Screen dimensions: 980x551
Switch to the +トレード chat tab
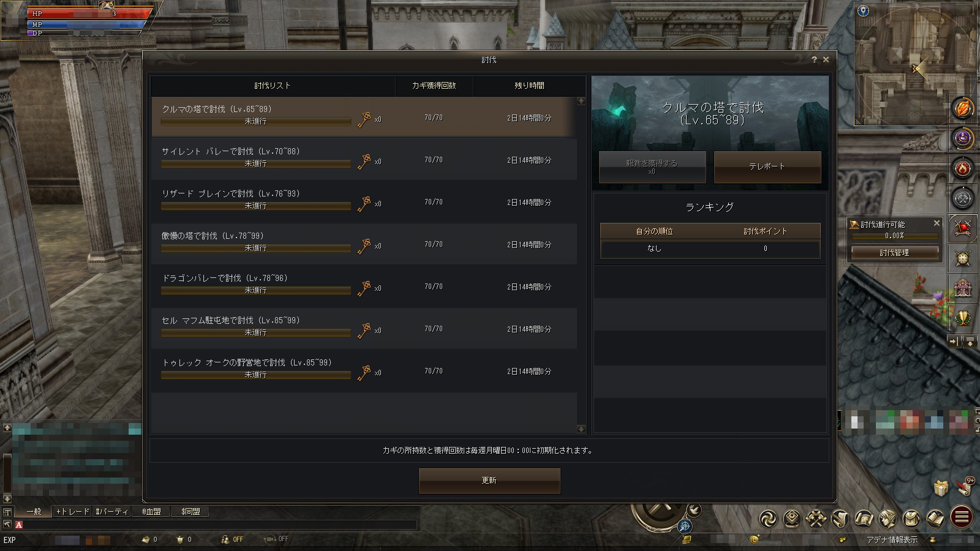click(72, 512)
